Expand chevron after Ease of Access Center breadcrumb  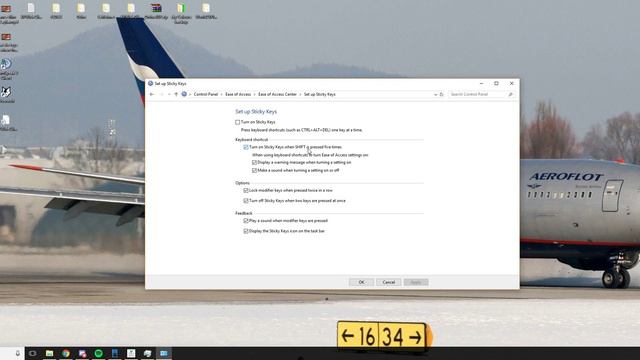coord(300,94)
